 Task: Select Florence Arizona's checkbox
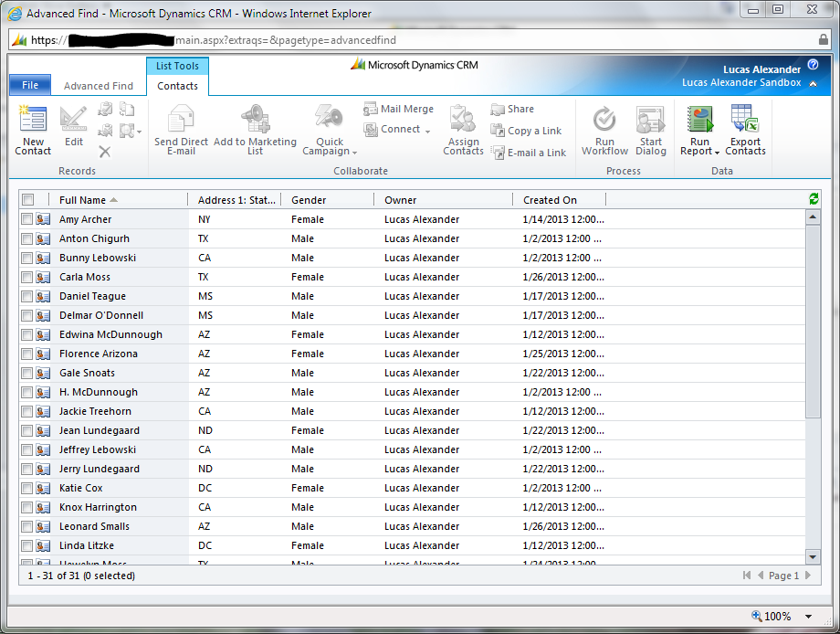click(26, 354)
